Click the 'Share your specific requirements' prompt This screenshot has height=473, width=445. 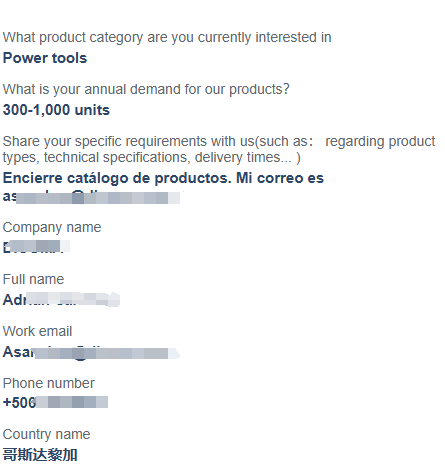[x=219, y=149]
